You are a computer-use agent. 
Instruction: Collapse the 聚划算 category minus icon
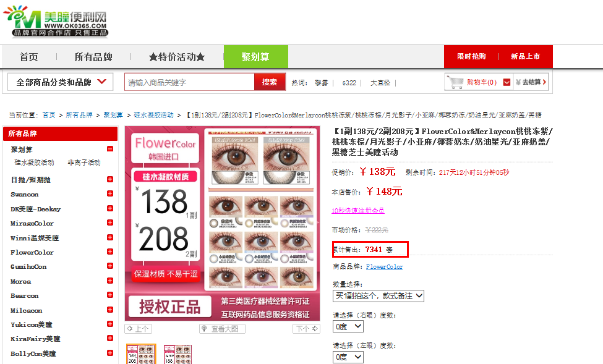point(110,149)
